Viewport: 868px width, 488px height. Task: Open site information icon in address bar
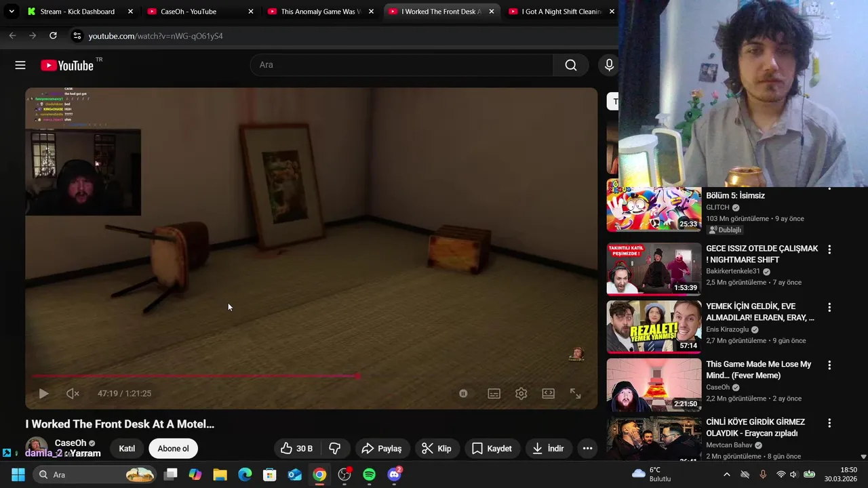(x=77, y=36)
